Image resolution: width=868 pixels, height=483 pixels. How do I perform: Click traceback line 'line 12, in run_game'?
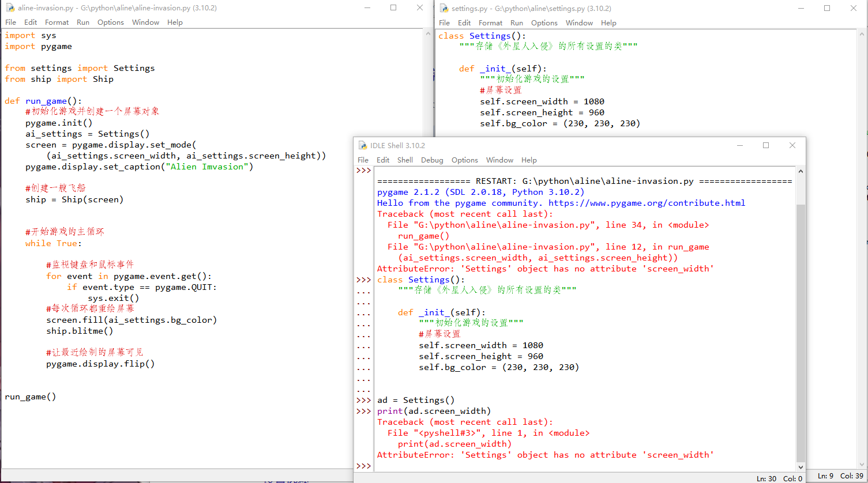click(x=548, y=247)
